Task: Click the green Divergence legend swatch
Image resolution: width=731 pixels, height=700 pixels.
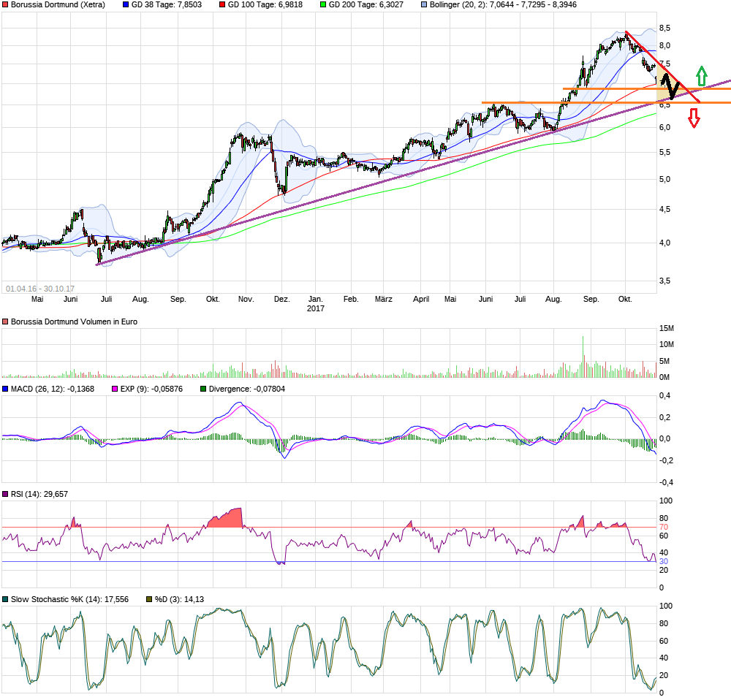Action: (202, 389)
